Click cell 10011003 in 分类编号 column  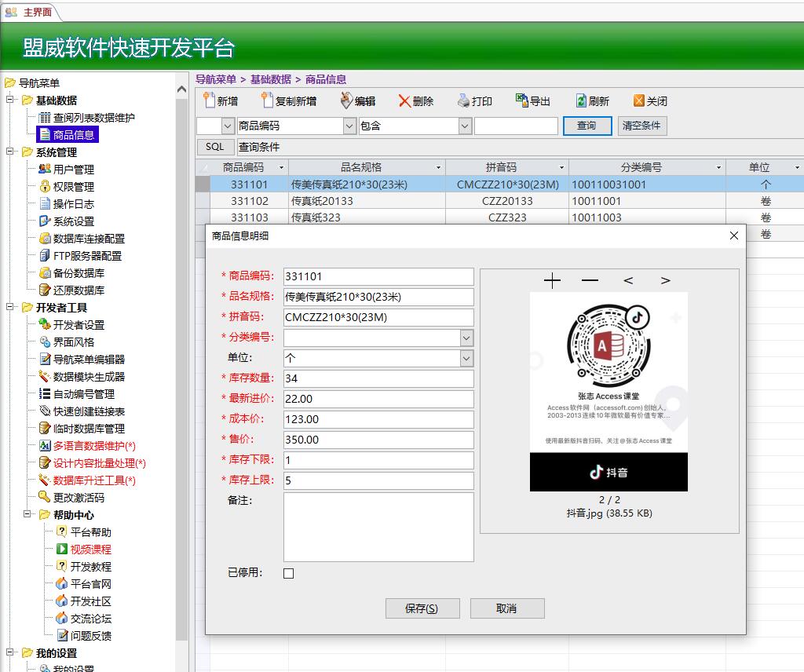coord(647,217)
